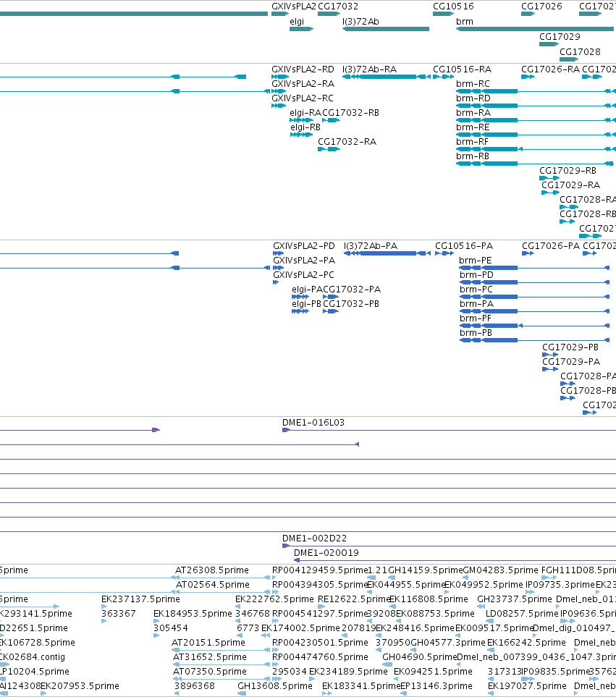Select the GH13608.5prime EST label
The image size is (616, 697).
275,686
